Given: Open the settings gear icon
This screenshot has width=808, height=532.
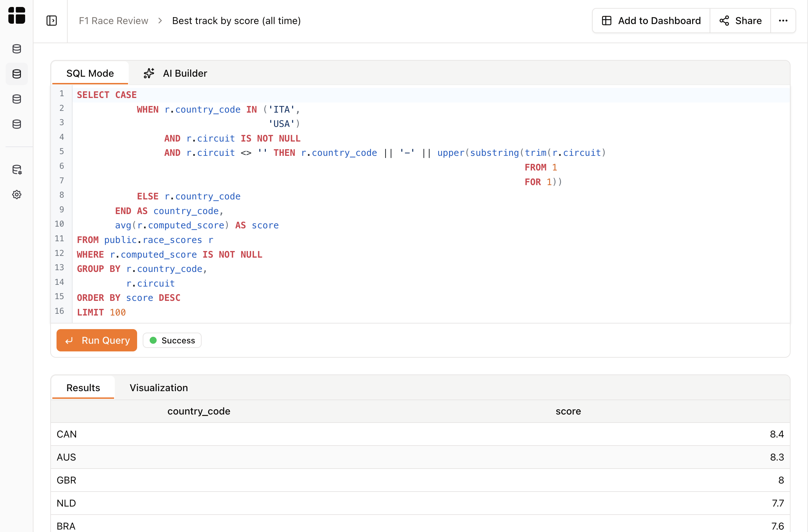Looking at the screenshot, I should click(17, 195).
